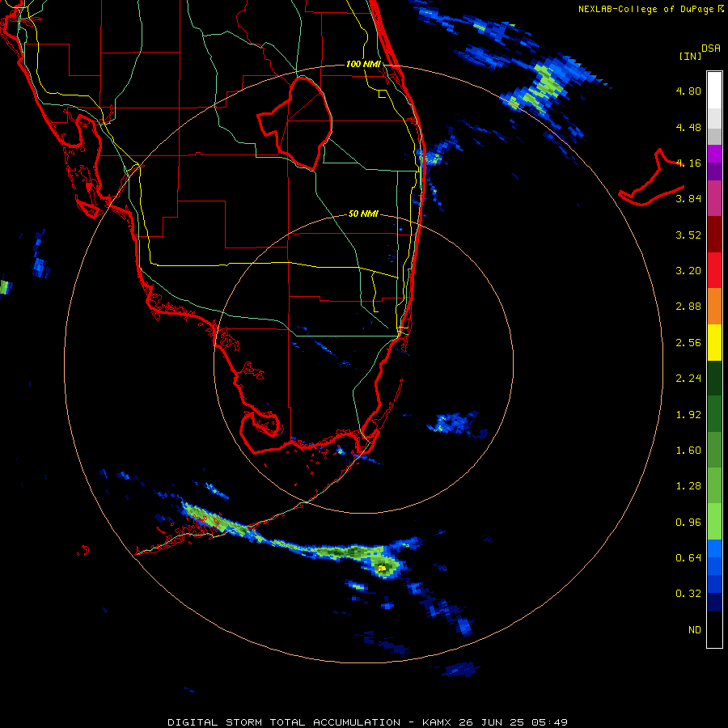This screenshot has width=728, height=728.
Task: Click the yellow-core storm cell south of the Keys
Action: coord(382,568)
